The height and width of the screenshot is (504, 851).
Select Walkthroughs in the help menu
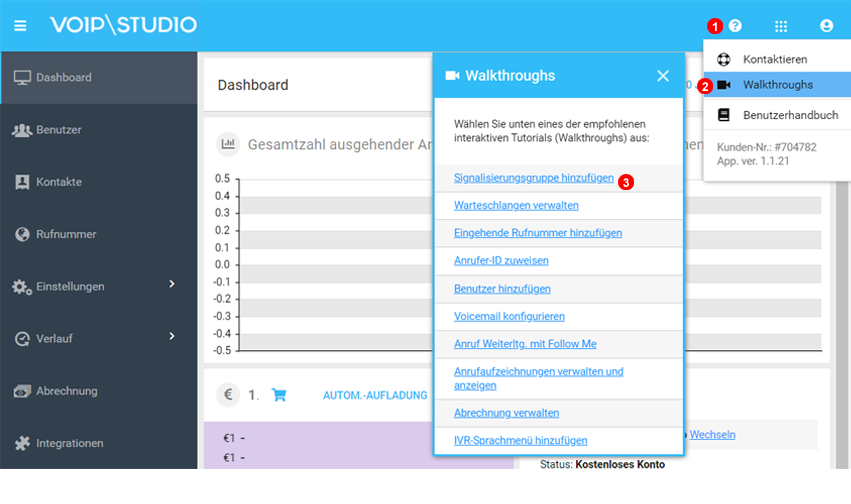(777, 85)
